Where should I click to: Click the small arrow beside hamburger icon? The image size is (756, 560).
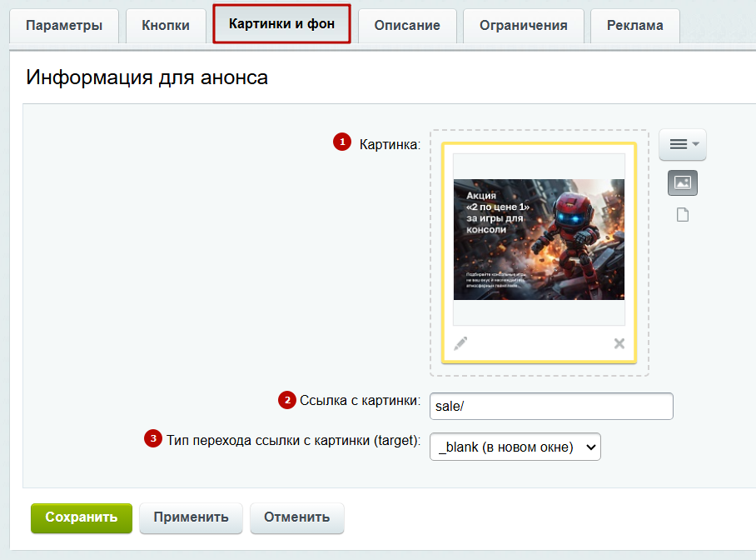[x=695, y=144]
